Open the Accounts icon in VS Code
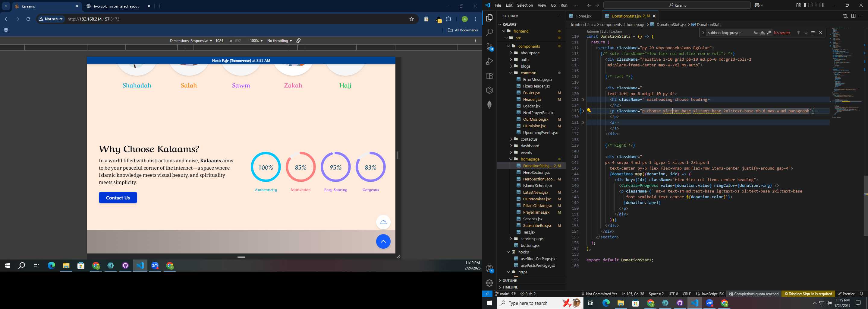The height and width of the screenshot is (309, 868). 489,269
